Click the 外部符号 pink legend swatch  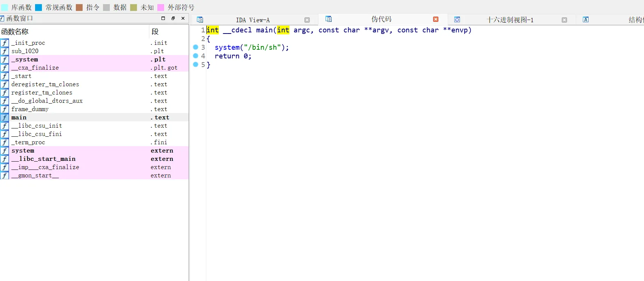point(161,8)
